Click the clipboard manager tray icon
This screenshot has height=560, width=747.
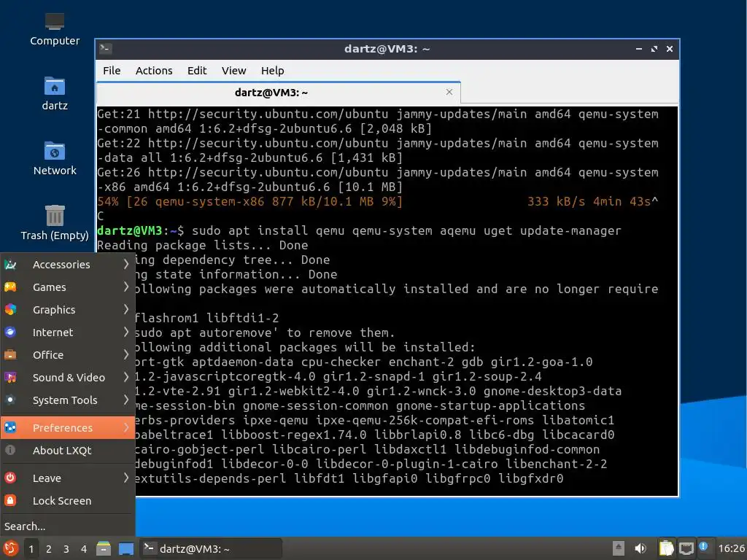666,548
